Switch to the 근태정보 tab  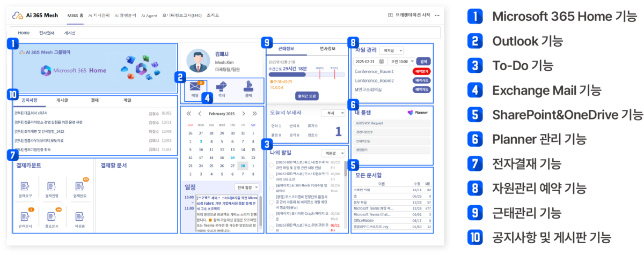coord(286,48)
